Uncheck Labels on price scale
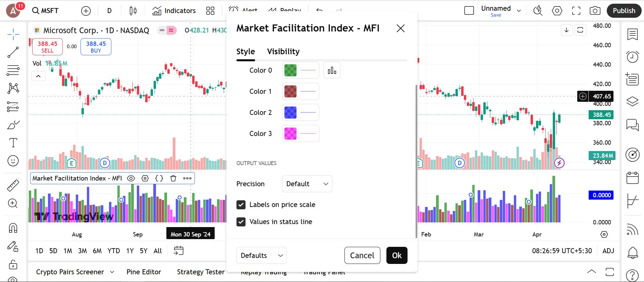644x282 pixels. (x=241, y=205)
